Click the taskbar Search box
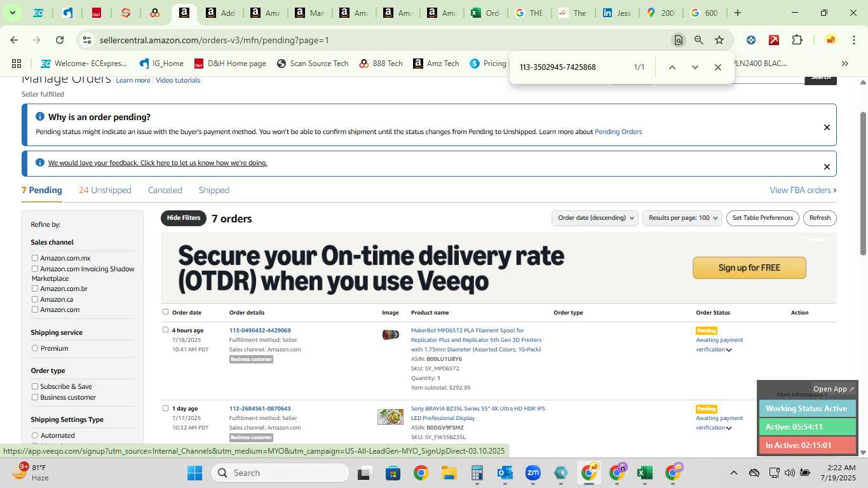 coord(280,473)
